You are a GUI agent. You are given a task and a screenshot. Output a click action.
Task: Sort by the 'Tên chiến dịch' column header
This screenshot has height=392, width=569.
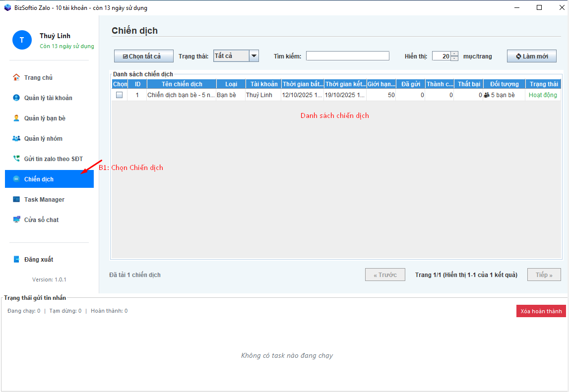(182, 84)
